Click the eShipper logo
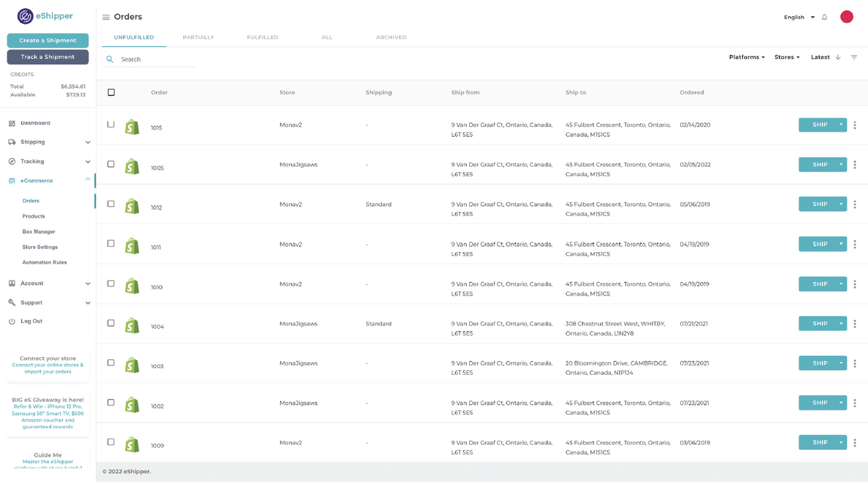This screenshot has width=868, height=488. [45, 16]
